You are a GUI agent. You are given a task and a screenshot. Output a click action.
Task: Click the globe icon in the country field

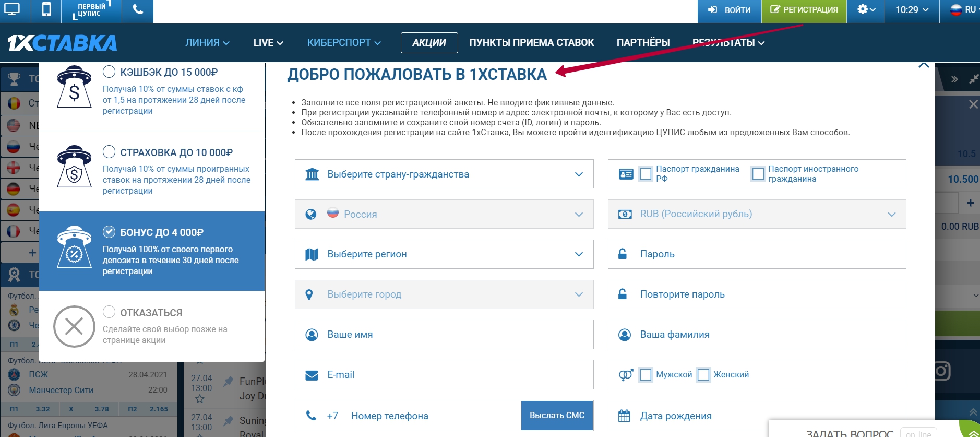point(311,214)
